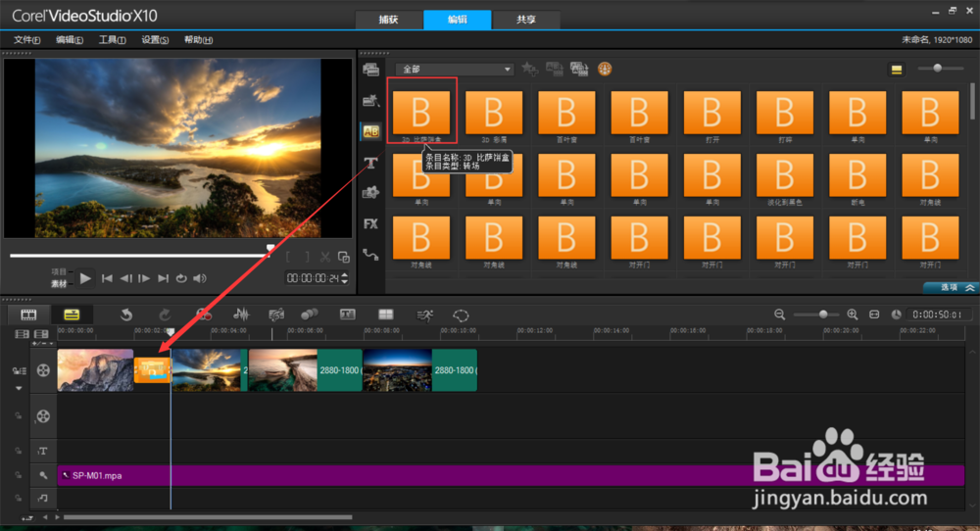Screen dimensions: 980x531
Task: Open the 编辑(E) menu
Action: click(70, 40)
